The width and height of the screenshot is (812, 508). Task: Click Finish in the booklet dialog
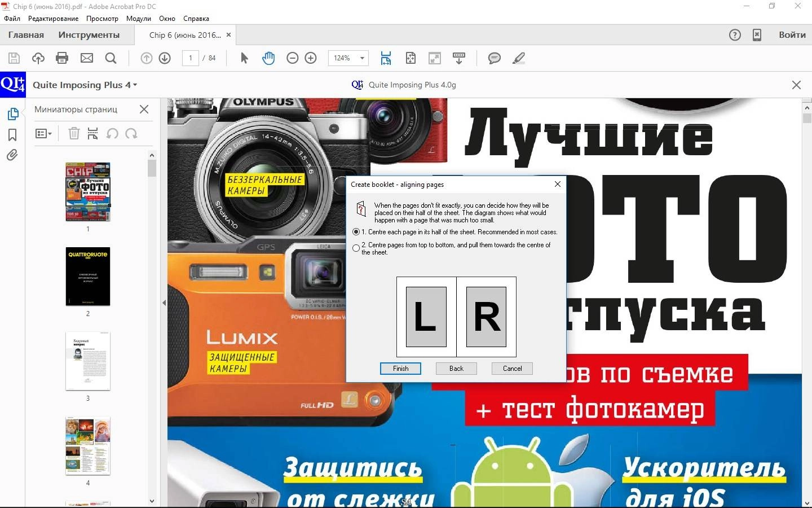coord(400,369)
